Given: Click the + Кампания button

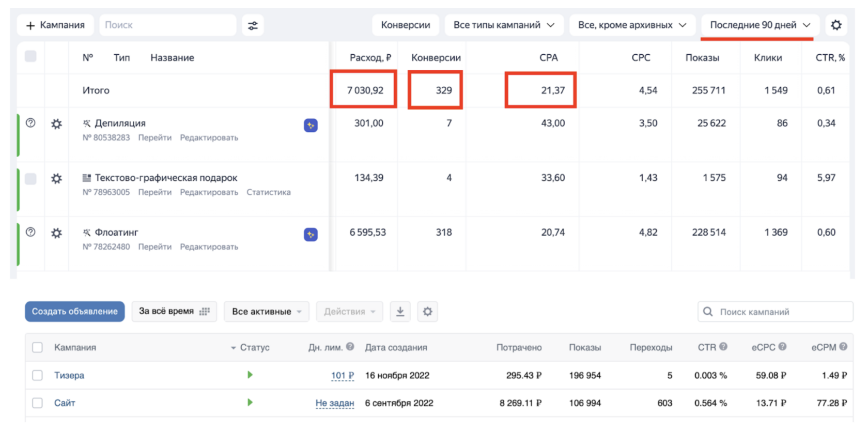Looking at the screenshot, I should tap(55, 25).
